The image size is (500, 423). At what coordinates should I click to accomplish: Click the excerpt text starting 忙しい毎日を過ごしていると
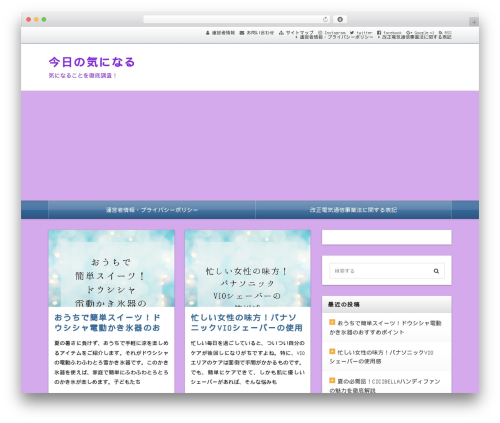tap(248, 362)
